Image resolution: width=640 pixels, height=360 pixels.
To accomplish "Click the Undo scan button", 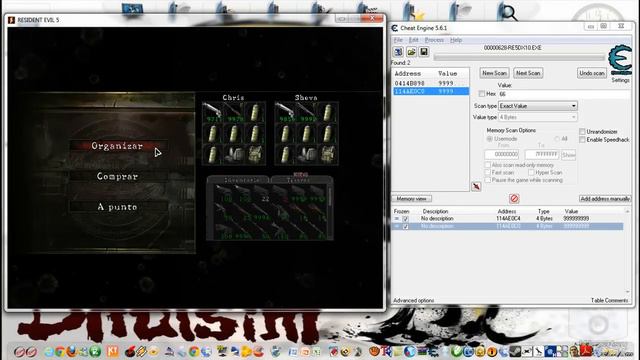I will (x=591, y=73).
